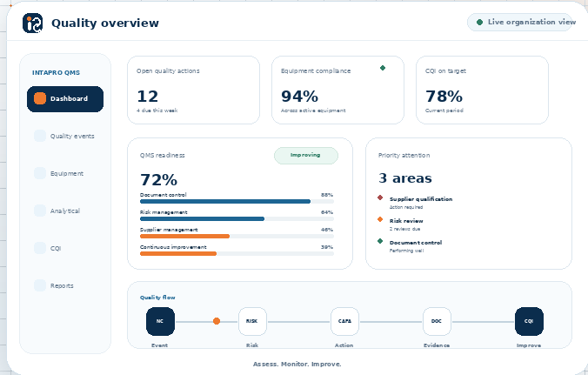The width and height of the screenshot is (588, 375).
Task: Open the Reports sidebar item
Action: point(65,285)
